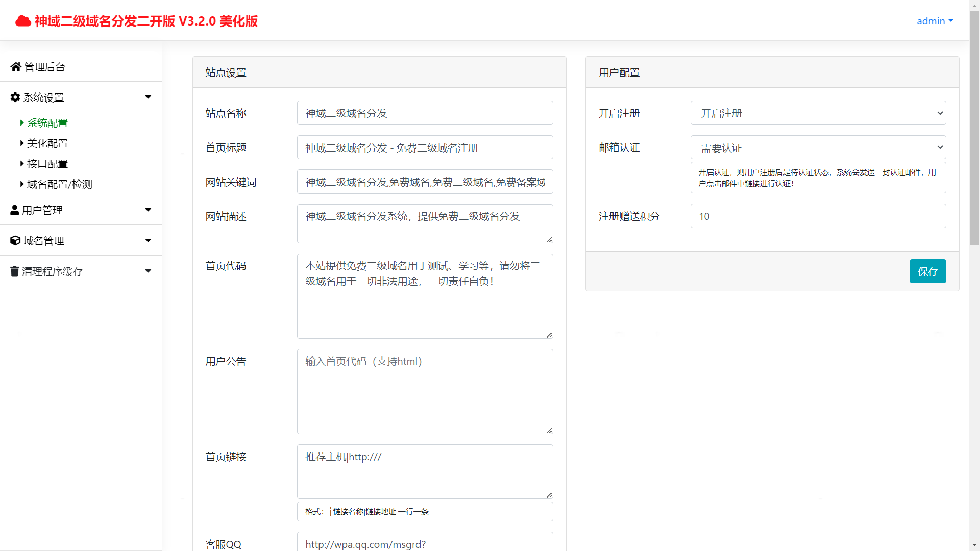Image resolution: width=980 pixels, height=551 pixels.
Task: Collapse the 系统设置 menu arrow
Action: (148, 97)
